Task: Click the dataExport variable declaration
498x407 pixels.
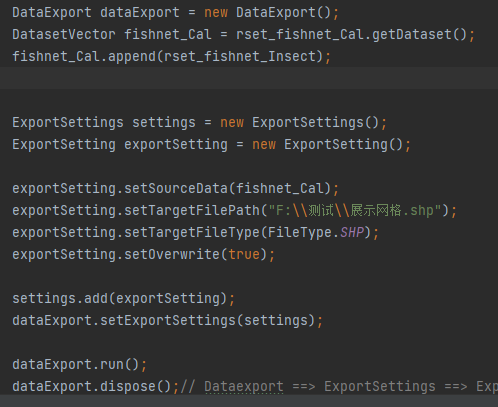Action: (140, 13)
